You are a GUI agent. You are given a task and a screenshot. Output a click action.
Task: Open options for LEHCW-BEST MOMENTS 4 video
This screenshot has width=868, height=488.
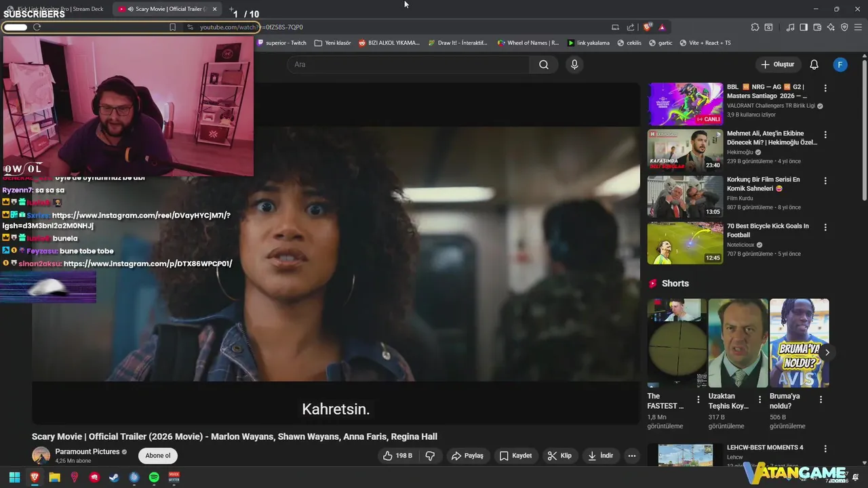click(x=825, y=449)
